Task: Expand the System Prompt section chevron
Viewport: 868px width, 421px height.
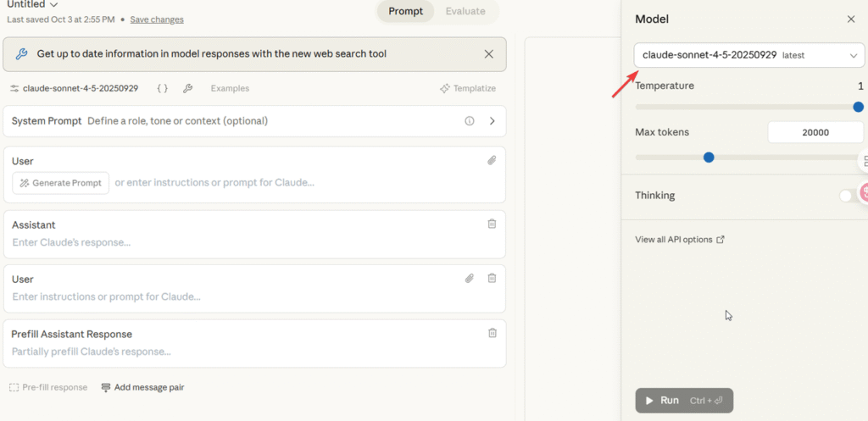Action: [x=492, y=121]
